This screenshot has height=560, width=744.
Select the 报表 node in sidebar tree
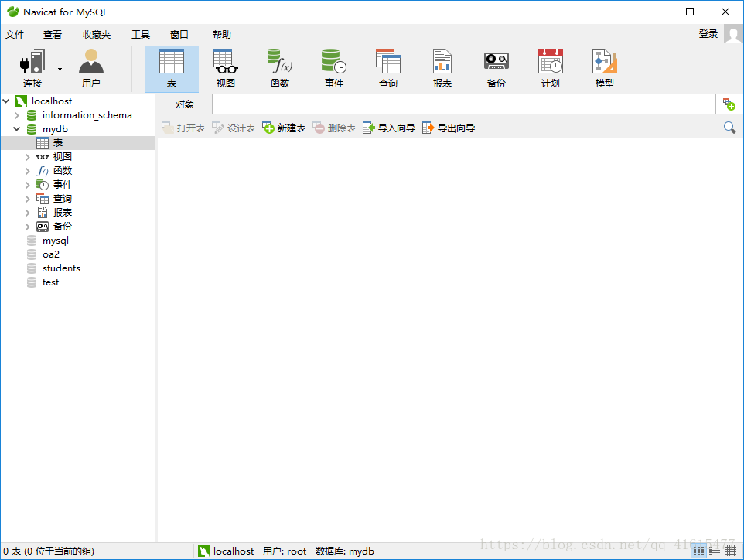point(62,213)
